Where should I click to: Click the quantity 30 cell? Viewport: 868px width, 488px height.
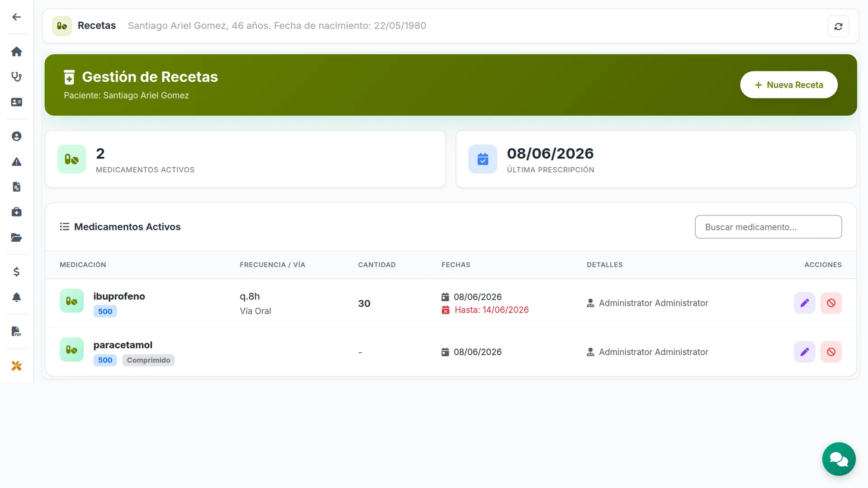(x=364, y=304)
